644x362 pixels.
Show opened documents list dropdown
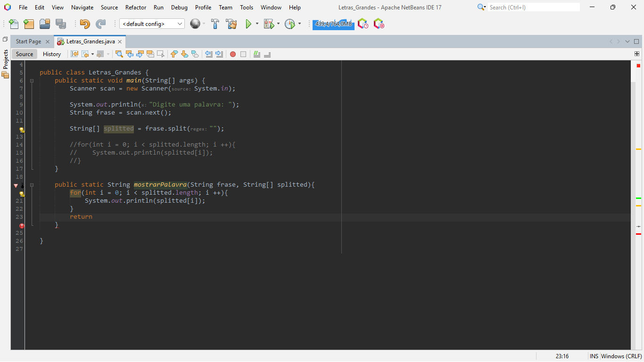pyautogui.click(x=627, y=41)
